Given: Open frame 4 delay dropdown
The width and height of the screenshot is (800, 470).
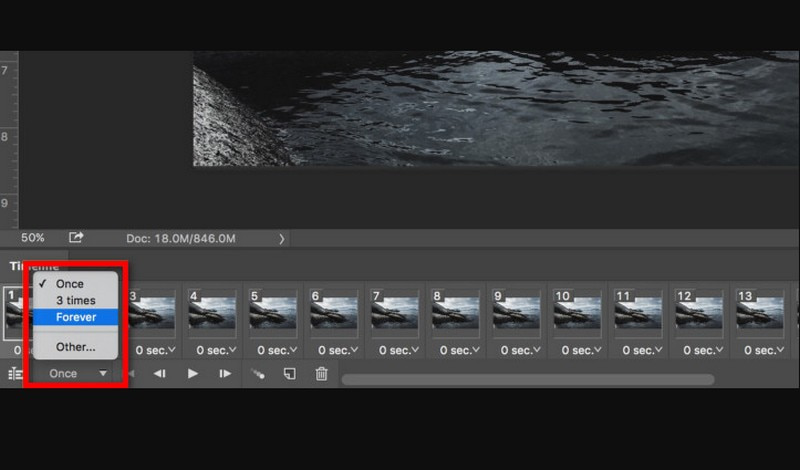Looking at the screenshot, I should coord(216,351).
